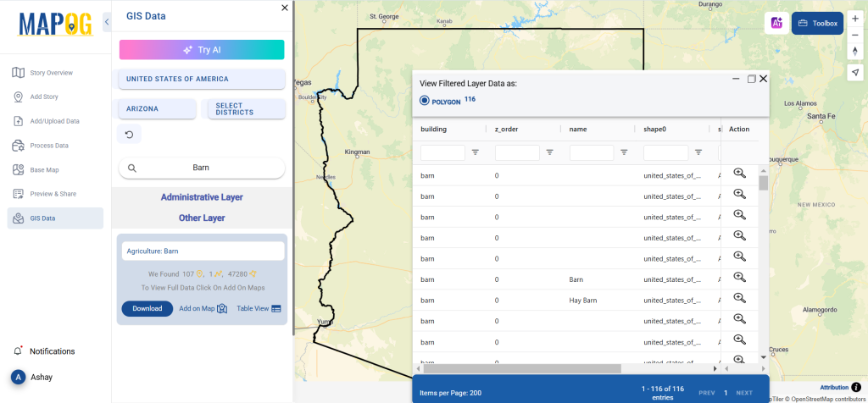Viewport: 868px width, 403px height.
Task: Zoom to feature in Hay Barn row
Action: click(x=739, y=298)
